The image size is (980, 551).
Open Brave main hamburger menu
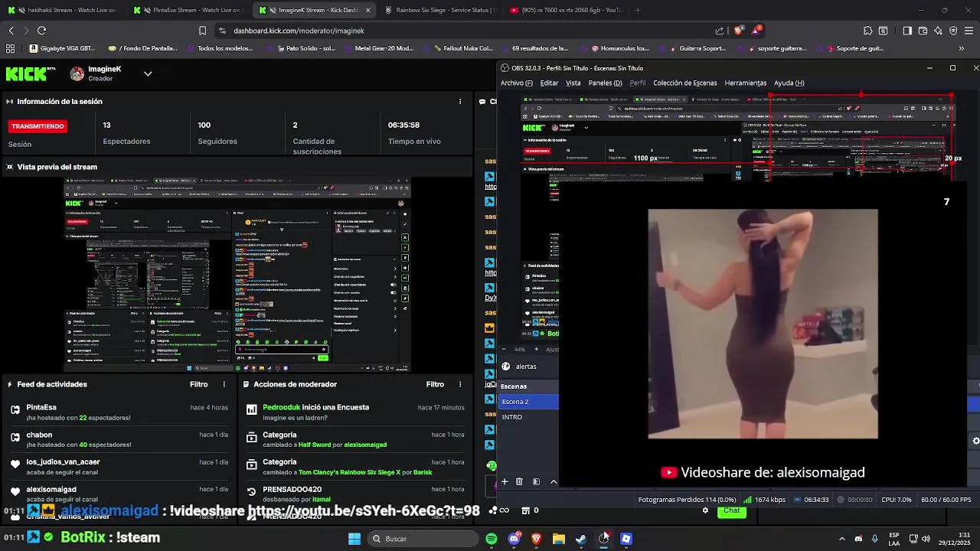point(969,31)
